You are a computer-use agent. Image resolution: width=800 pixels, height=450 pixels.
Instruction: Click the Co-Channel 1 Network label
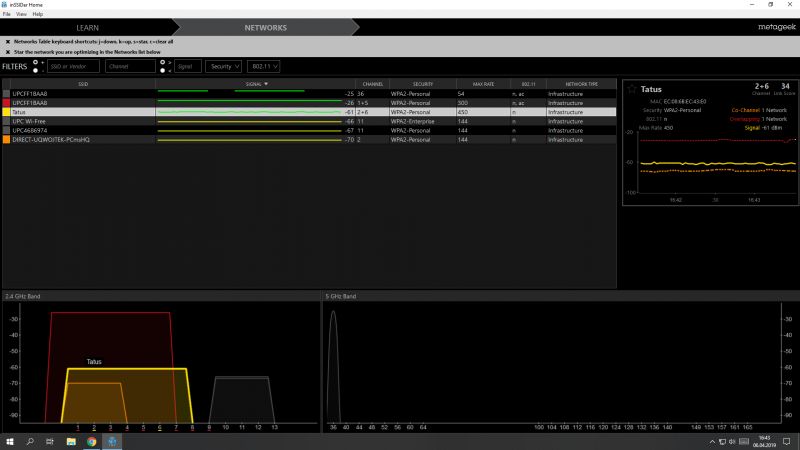(x=759, y=110)
